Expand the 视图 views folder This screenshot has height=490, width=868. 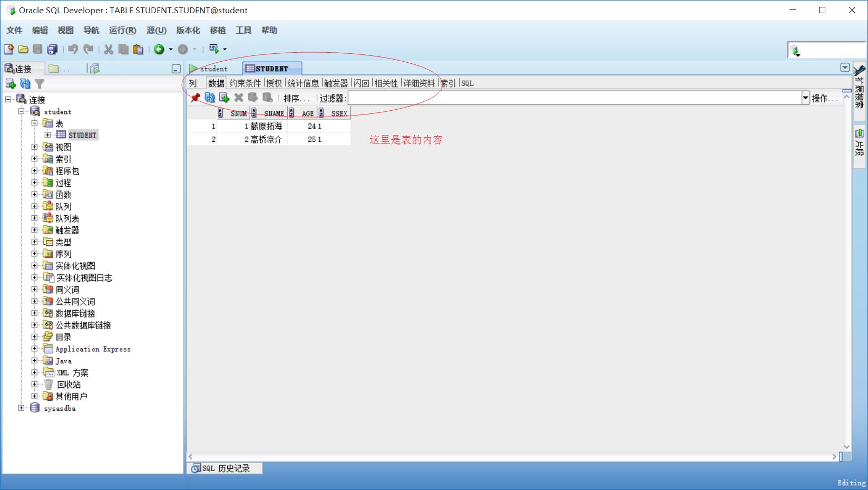coord(34,147)
